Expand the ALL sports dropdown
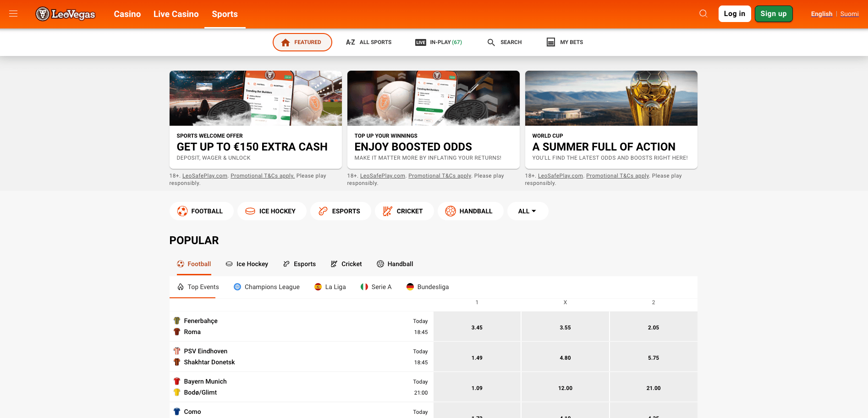The height and width of the screenshot is (418, 868). [x=527, y=211]
